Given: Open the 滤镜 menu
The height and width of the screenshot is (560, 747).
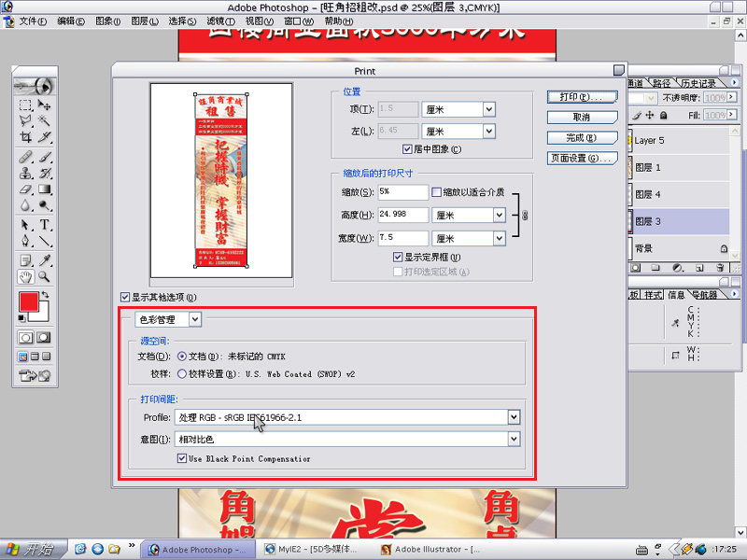Looking at the screenshot, I should [x=220, y=21].
